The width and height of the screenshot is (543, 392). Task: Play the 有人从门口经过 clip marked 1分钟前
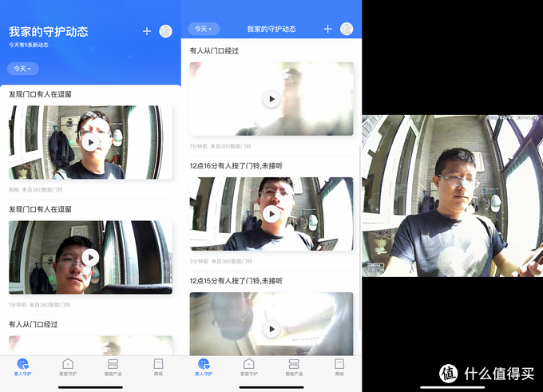pos(271,99)
